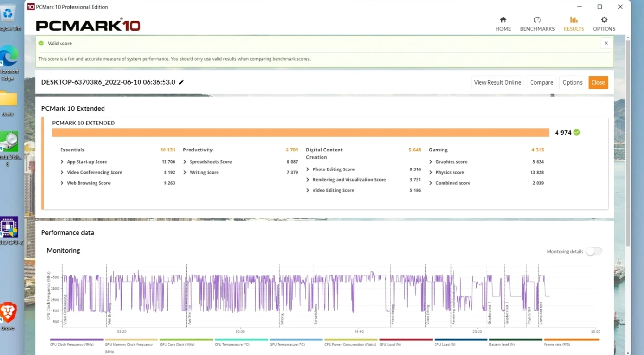This screenshot has height=355, width=644.
Task: Dismiss the Valid score banner with X
Action: point(606,43)
